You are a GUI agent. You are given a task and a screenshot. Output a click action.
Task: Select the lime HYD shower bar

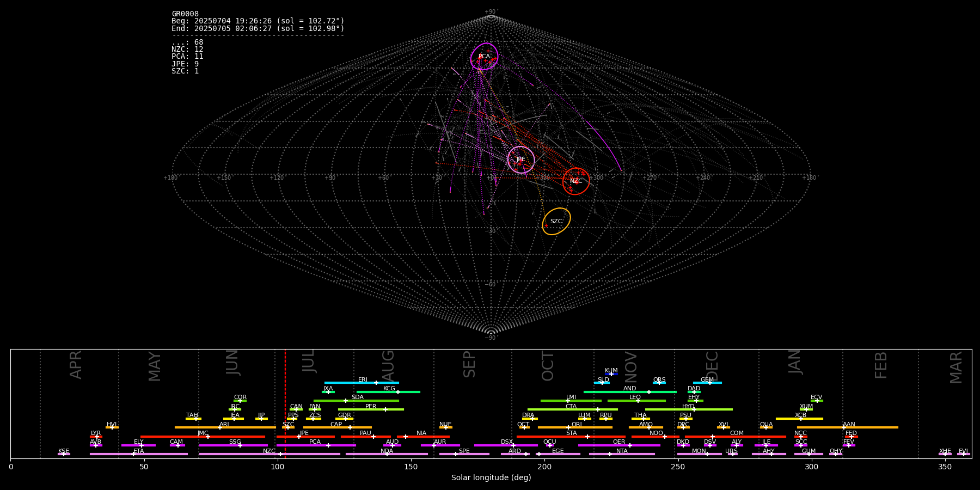[x=689, y=409]
